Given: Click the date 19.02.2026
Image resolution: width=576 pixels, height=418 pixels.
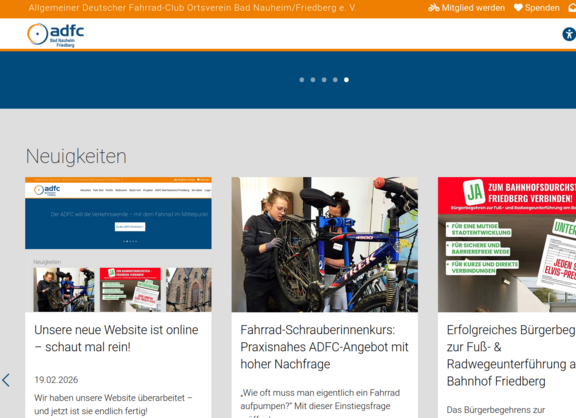Looking at the screenshot, I should [x=56, y=380].
